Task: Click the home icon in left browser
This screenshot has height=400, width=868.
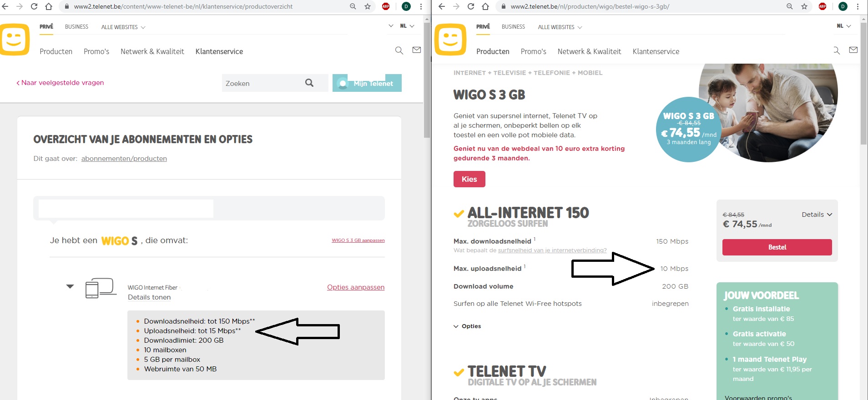Action: click(49, 6)
